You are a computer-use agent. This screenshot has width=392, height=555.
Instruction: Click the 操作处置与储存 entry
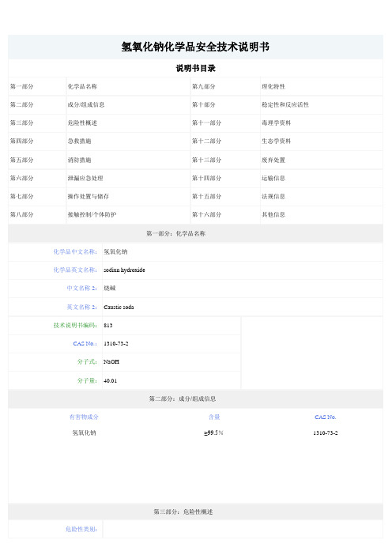pos(89,196)
